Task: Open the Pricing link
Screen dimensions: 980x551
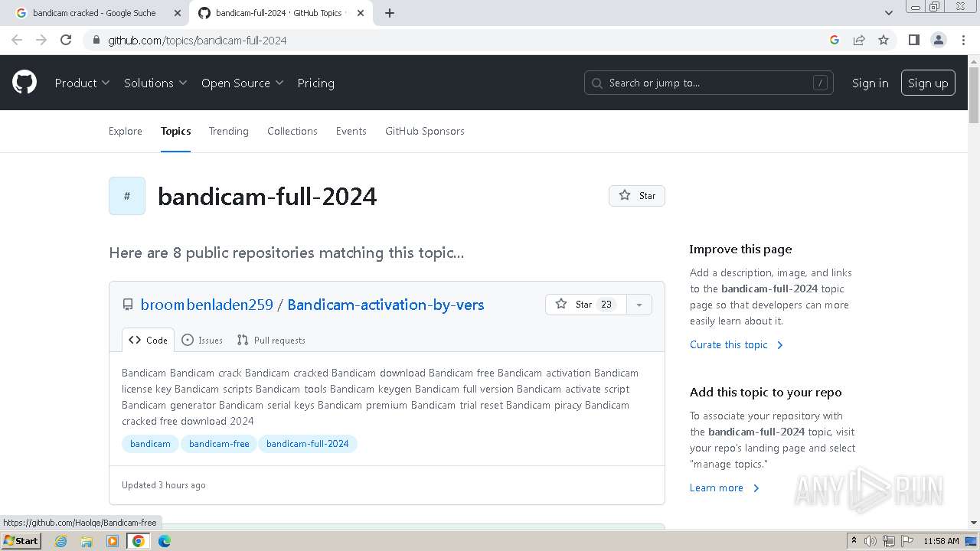Action: 316,83
